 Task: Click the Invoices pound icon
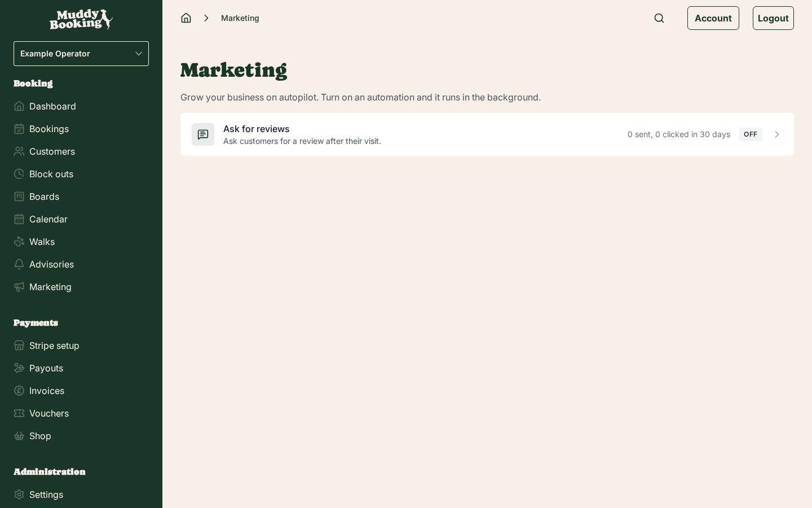click(x=19, y=391)
